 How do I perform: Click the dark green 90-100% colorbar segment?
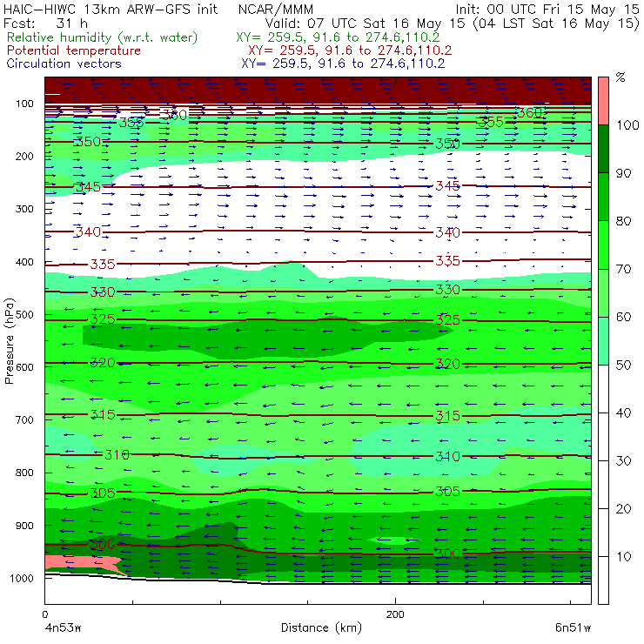point(603,149)
